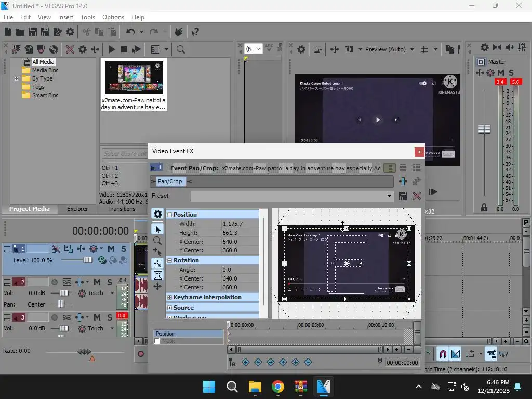The width and height of the screenshot is (532, 399).
Task: Open Touch automation dropdown on track 2
Action: point(112,293)
